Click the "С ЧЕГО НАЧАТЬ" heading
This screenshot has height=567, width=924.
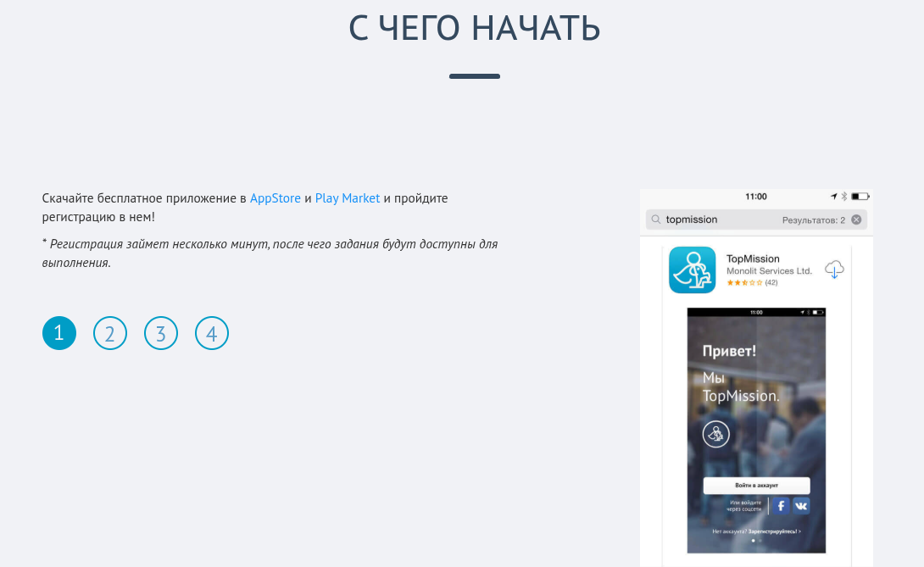475,29
